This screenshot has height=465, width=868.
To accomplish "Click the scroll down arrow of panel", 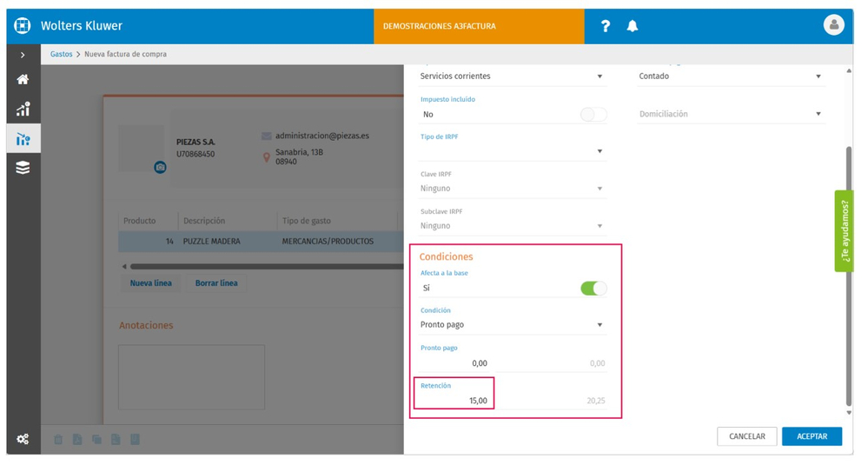I will 849,413.
